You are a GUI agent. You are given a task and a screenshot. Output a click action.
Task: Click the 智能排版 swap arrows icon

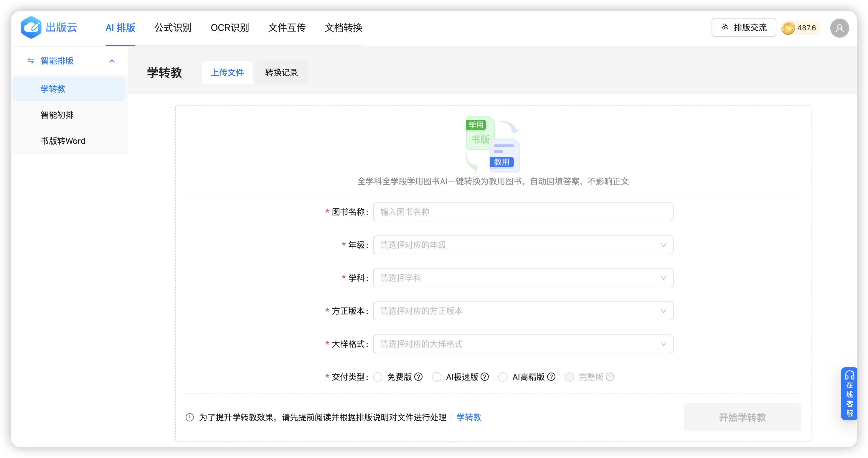pyautogui.click(x=31, y=61)
